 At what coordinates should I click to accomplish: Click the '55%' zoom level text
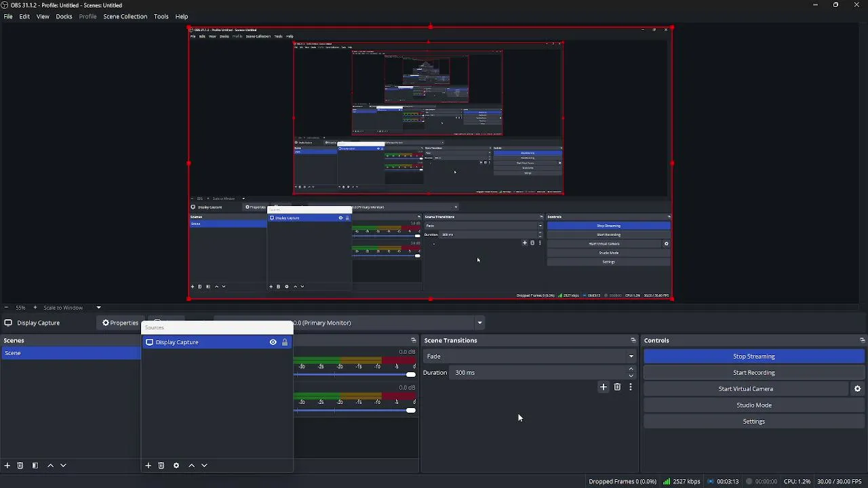tap(20, 308)
